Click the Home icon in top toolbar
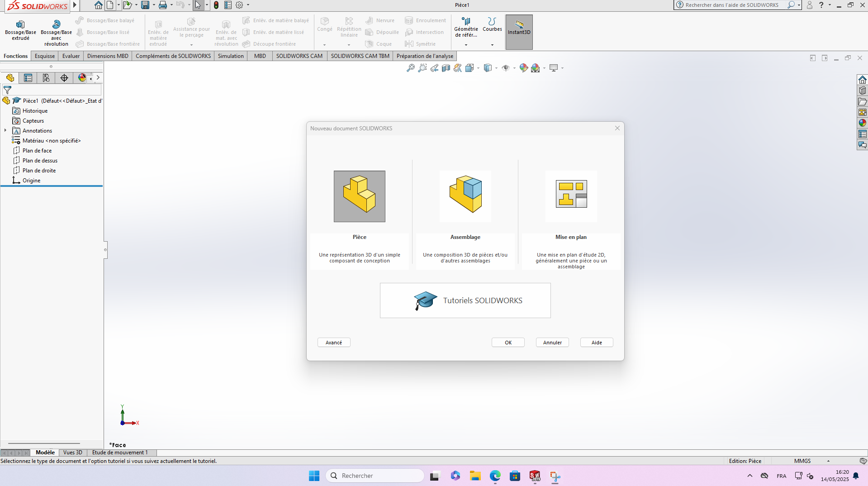The height and width of the screenshot is (486, 868). (98, 5)
